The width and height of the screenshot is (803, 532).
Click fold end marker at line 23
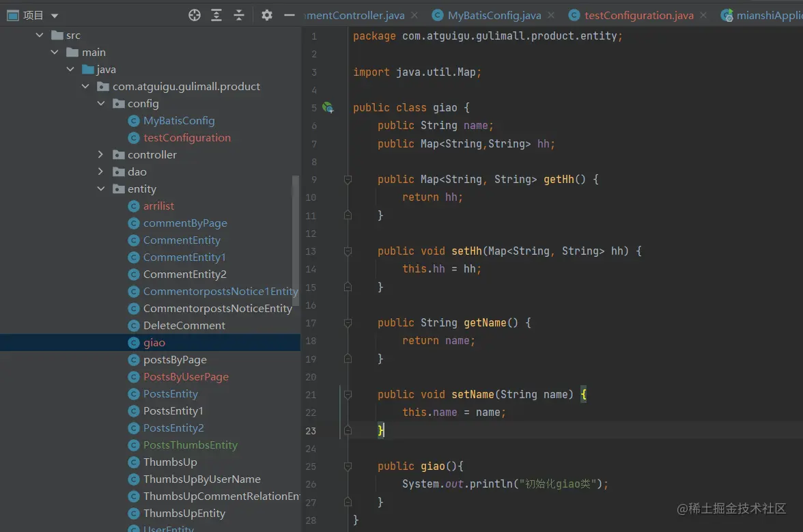348,430
